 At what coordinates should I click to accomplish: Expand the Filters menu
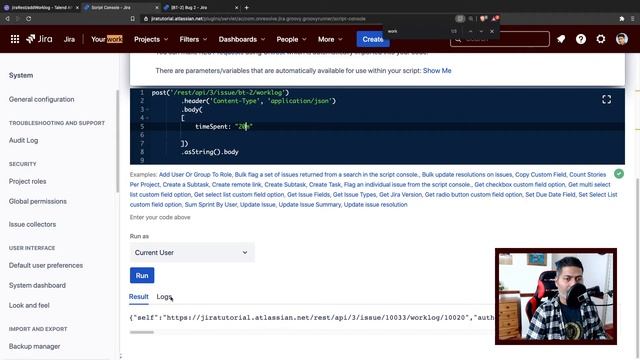point(193,39)
